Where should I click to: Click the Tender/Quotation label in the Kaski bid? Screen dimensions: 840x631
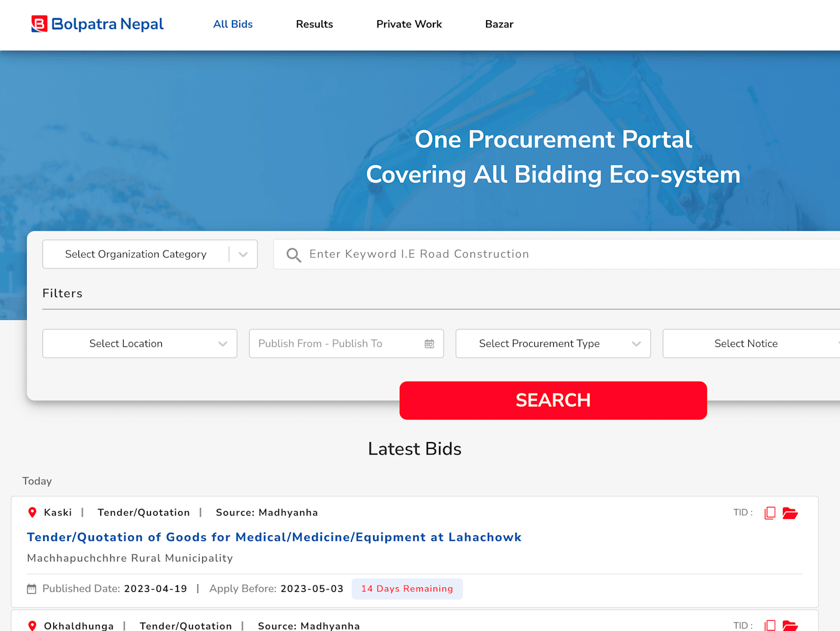click(143, 512)
